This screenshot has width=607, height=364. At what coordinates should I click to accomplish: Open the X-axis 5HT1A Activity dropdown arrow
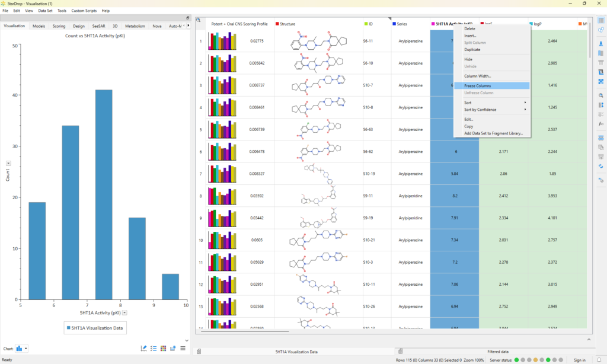(124, 312)
